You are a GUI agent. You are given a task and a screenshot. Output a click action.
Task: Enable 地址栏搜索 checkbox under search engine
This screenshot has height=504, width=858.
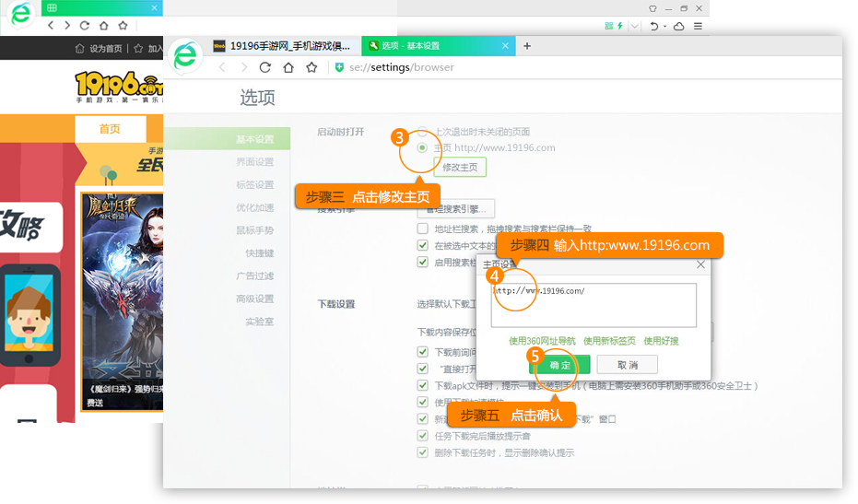(x=422, y=229)
